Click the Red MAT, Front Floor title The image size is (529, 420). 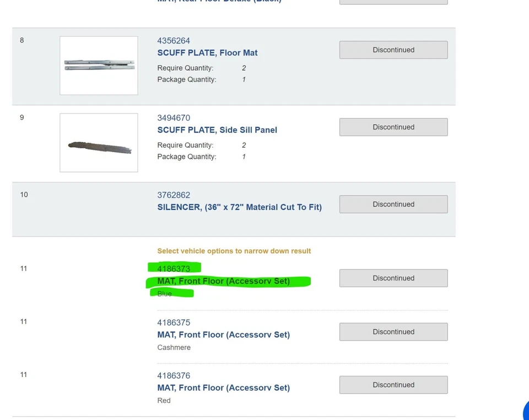223,388
